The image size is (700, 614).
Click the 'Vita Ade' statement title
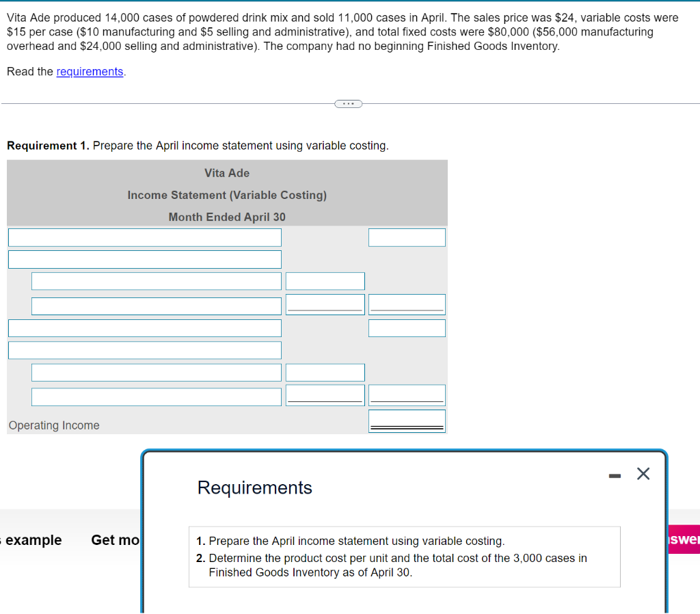(227, 173)
